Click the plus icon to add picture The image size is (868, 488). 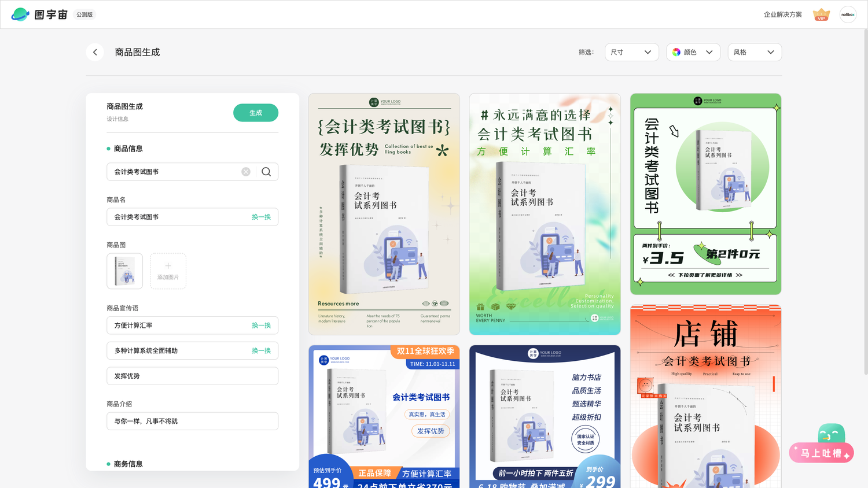(x=168, y=266)
